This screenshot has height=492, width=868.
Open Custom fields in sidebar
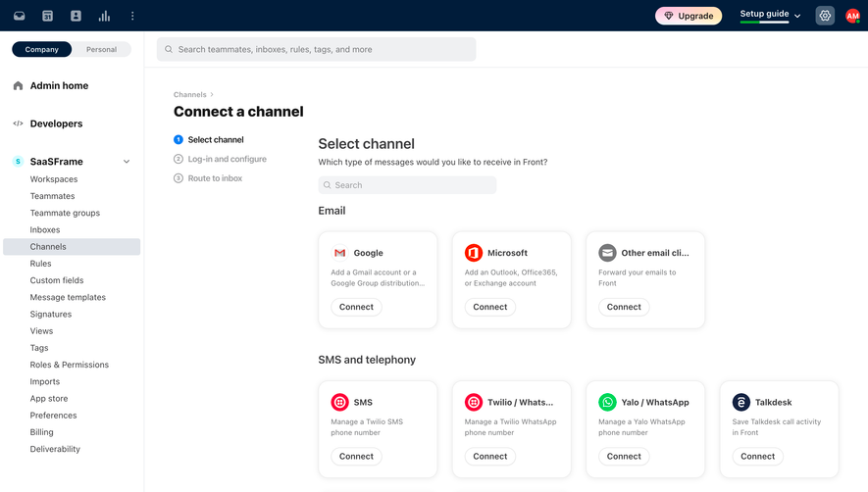pos(57,280)
